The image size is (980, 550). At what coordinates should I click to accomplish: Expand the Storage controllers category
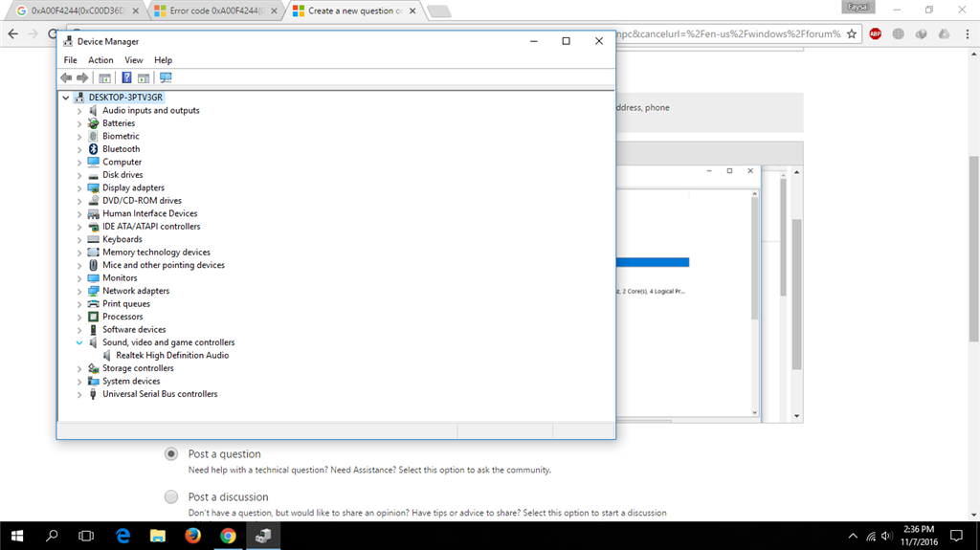click(79, 369)
